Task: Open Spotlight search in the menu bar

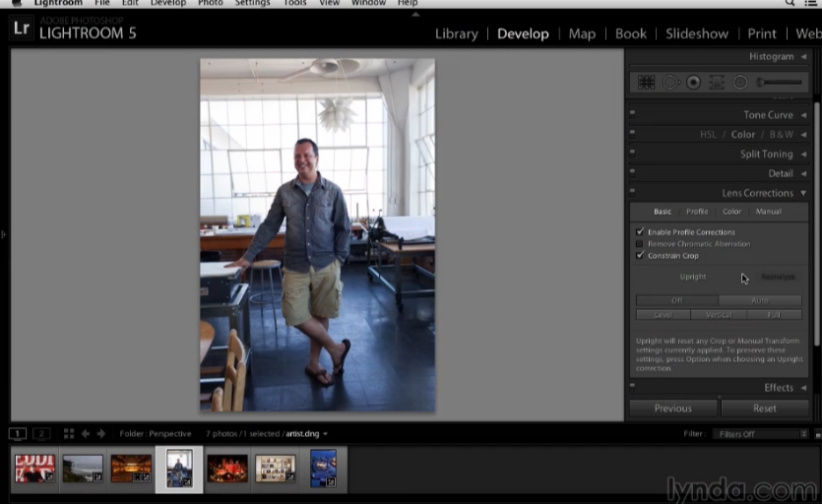Action: [x=790, y=3]
